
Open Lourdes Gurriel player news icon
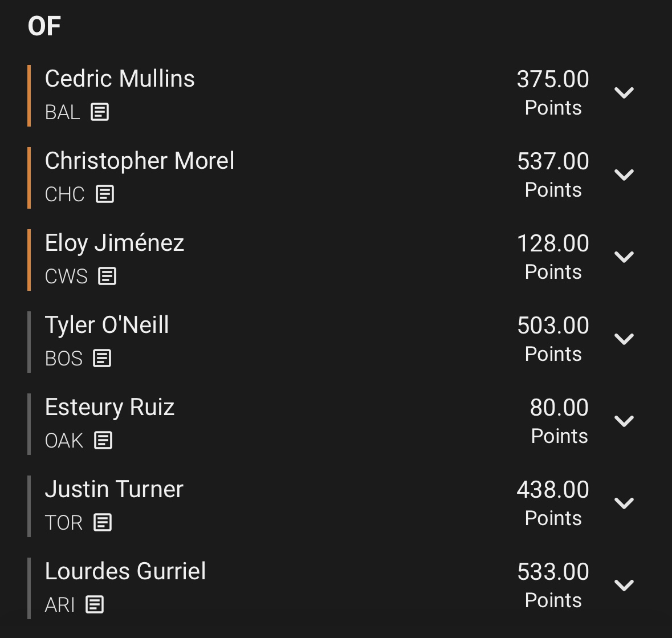[x=95, y=604]
